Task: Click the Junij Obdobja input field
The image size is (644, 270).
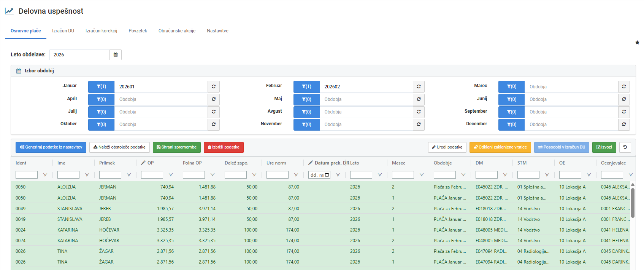Action: [x=571, y=99]
